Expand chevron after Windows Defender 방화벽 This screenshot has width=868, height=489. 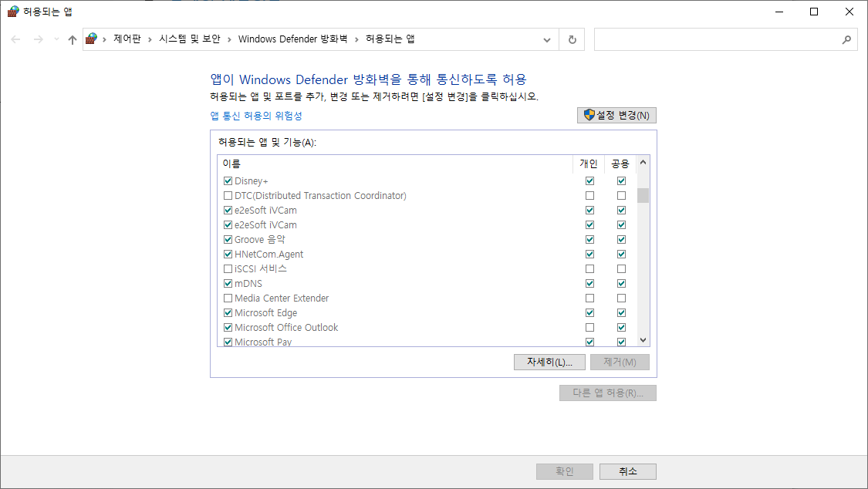pos(356,39)
